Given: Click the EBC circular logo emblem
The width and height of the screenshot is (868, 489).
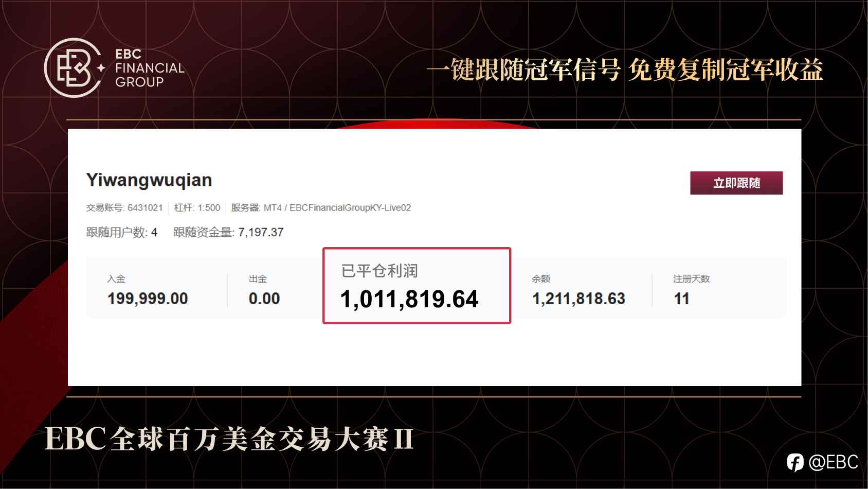Looking at the screenshot, I should (73, 67).
